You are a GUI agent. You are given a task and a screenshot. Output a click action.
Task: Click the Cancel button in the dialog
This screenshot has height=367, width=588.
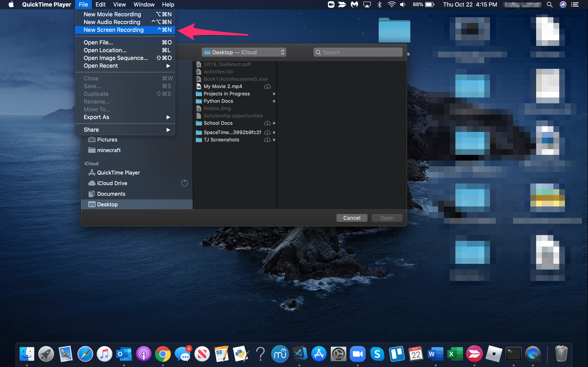352,218
